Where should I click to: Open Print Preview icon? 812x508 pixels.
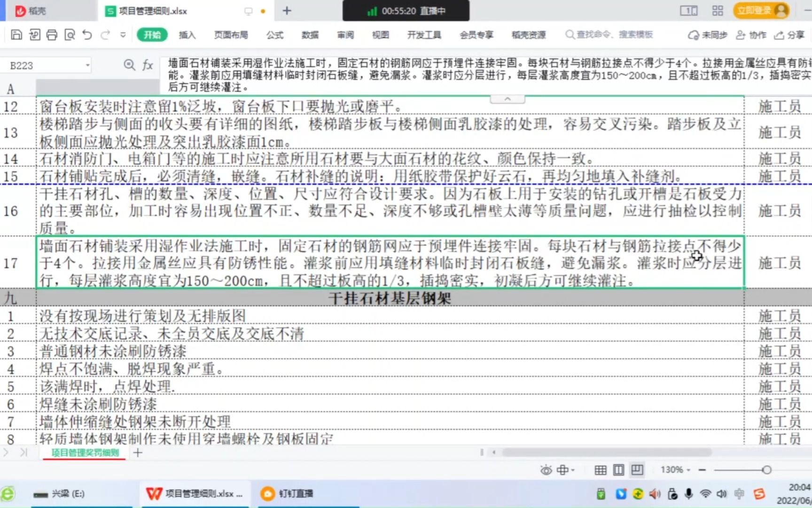click(x=70, y=34)
